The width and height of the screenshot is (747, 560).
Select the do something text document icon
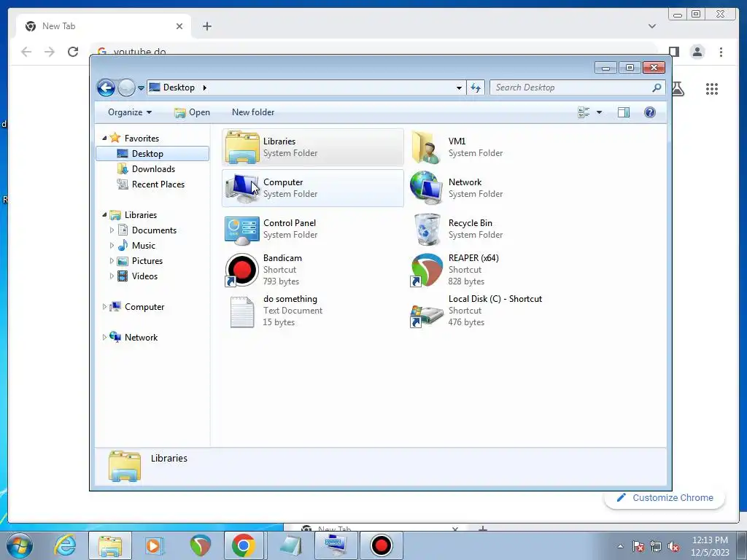pyautogui.click(x=242, y=311)
